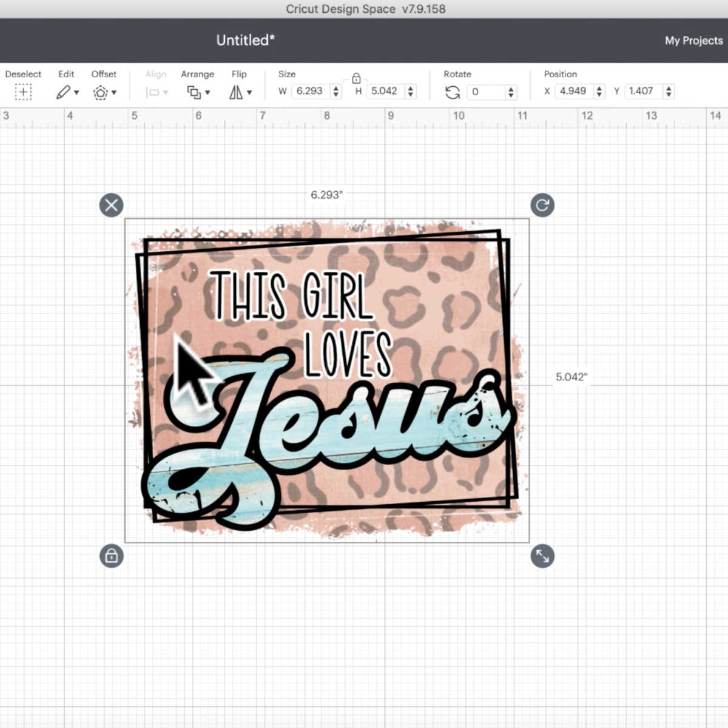Open My Projects
Screen dimensions: 728x728
click(x=693, y=41)
